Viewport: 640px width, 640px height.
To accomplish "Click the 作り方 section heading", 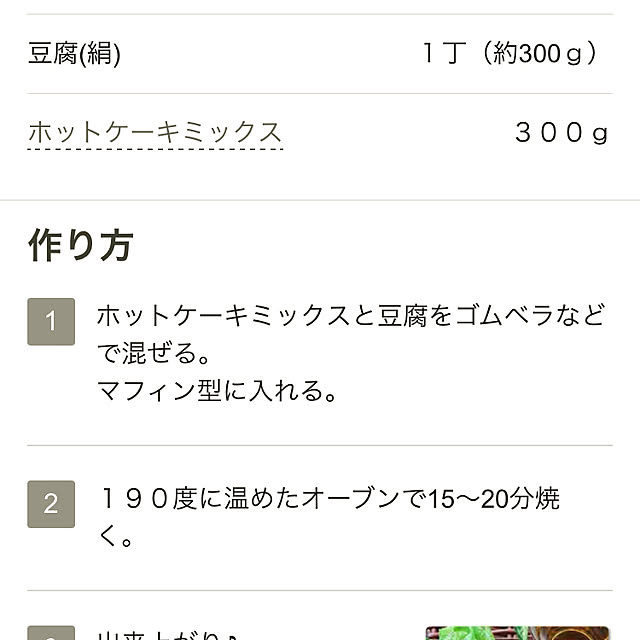I will (x=80, y=245).
